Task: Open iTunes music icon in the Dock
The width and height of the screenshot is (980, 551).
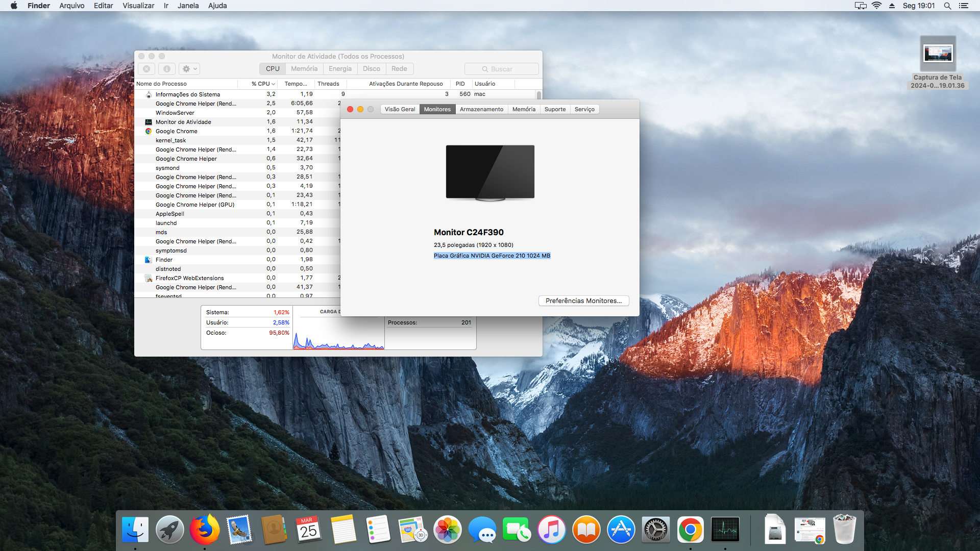Action: tap(552, 530)
